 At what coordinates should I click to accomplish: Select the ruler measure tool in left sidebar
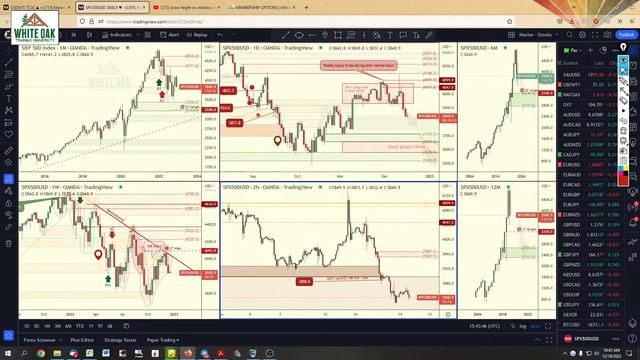point(9,150)
